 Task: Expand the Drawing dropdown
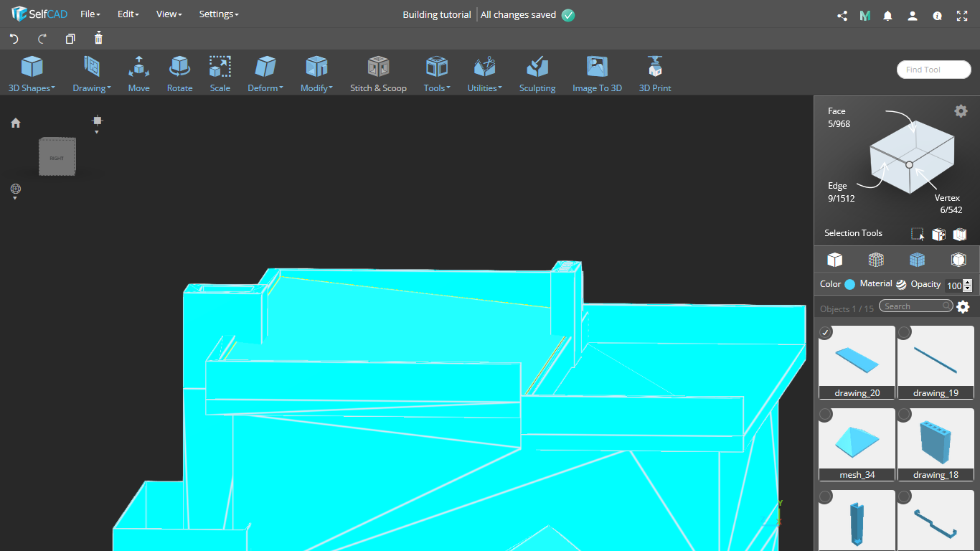pos(91,75)
